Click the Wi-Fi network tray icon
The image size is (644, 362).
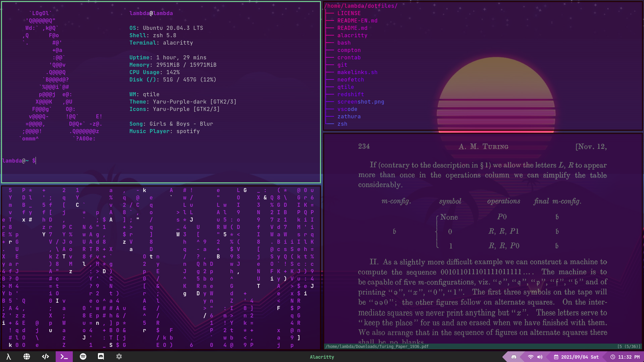pyautogui.click(x=531, y=357)
